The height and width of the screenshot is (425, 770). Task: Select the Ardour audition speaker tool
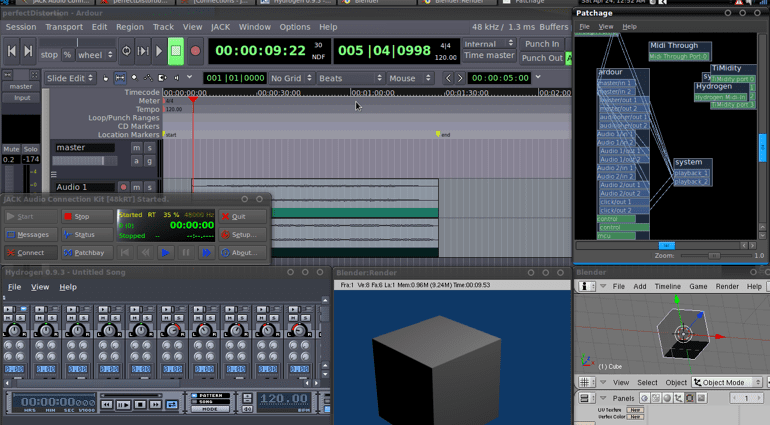(176, 78)
